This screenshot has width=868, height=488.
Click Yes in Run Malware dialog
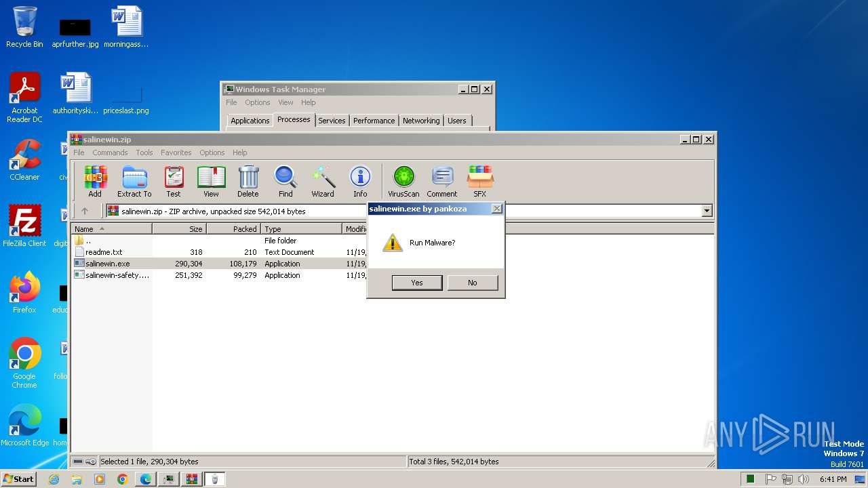click(x=417, y=283)
